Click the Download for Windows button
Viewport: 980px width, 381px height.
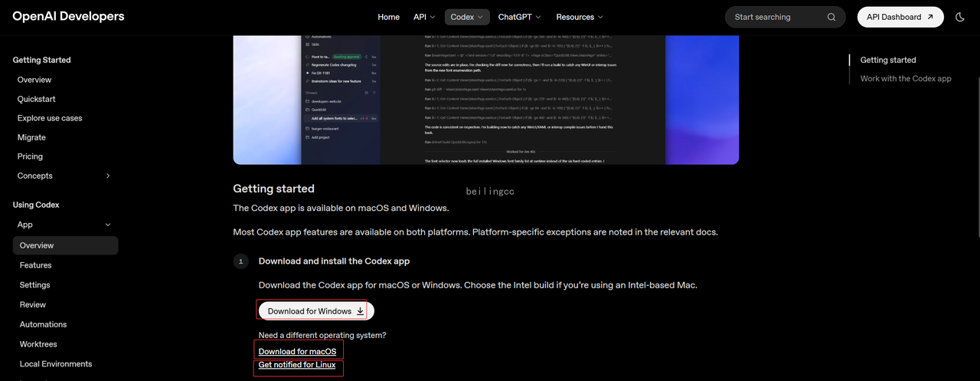pos(316,311)
